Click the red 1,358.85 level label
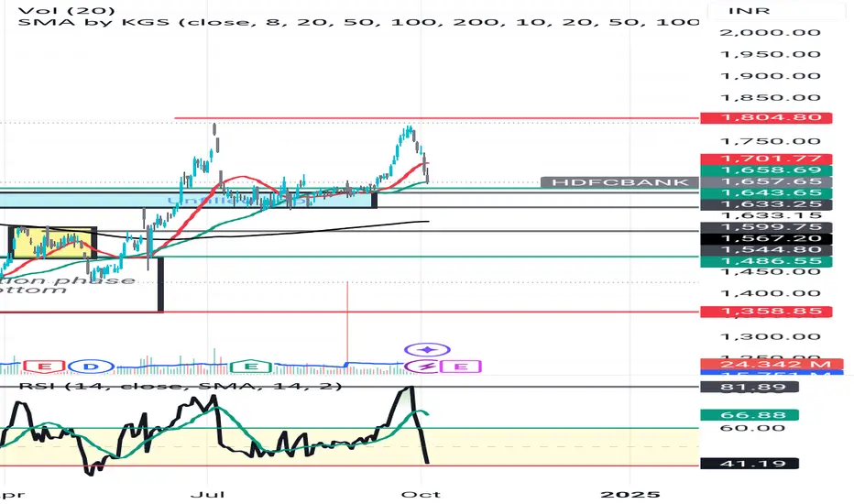854x504 pixels. click(766, 312)
